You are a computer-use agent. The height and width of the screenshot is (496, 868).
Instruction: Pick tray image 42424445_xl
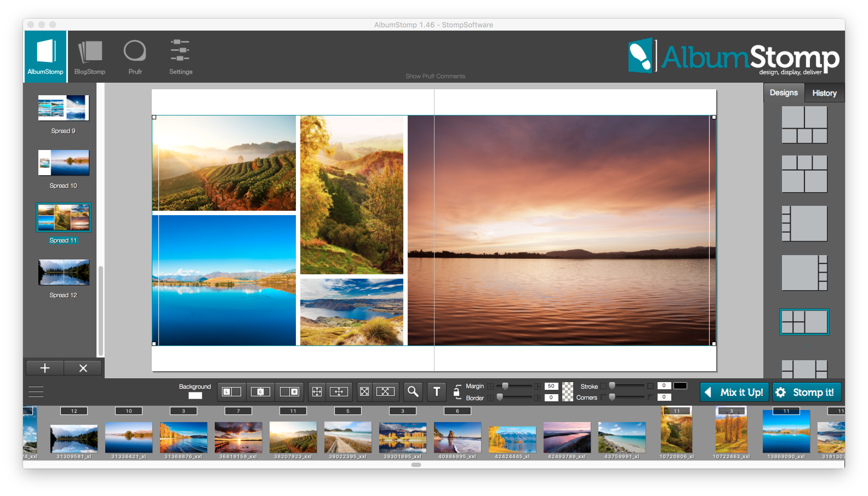pyautogui.click(x=512, y=440)
